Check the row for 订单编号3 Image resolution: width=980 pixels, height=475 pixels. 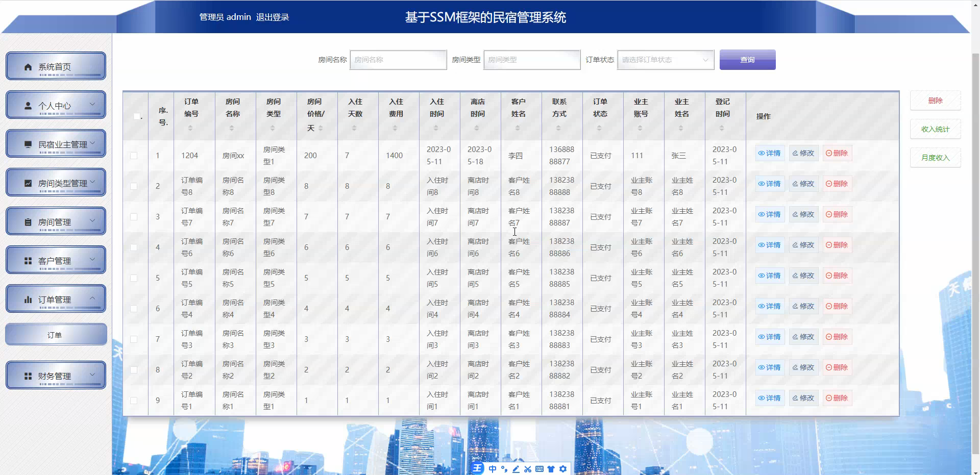point(134,339)
